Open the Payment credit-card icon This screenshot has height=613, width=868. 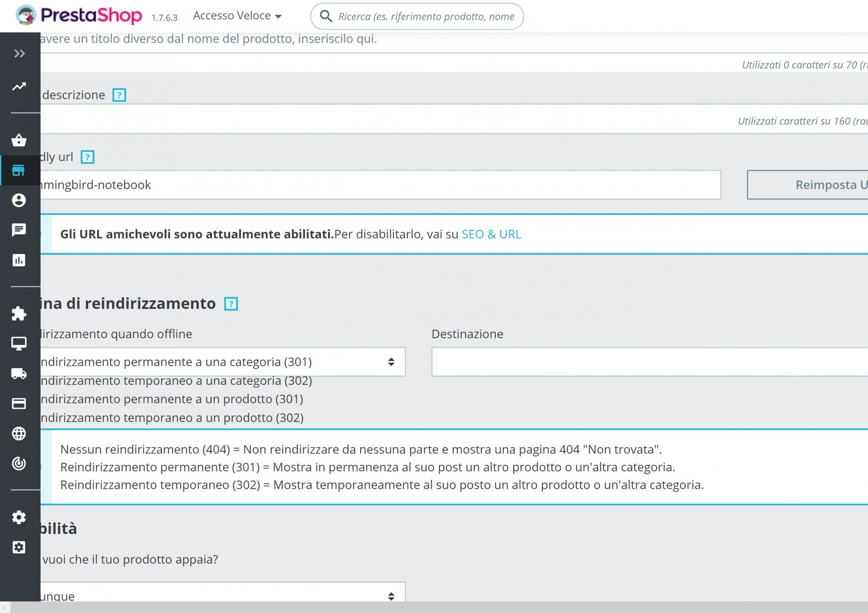[x=19, y=403]
